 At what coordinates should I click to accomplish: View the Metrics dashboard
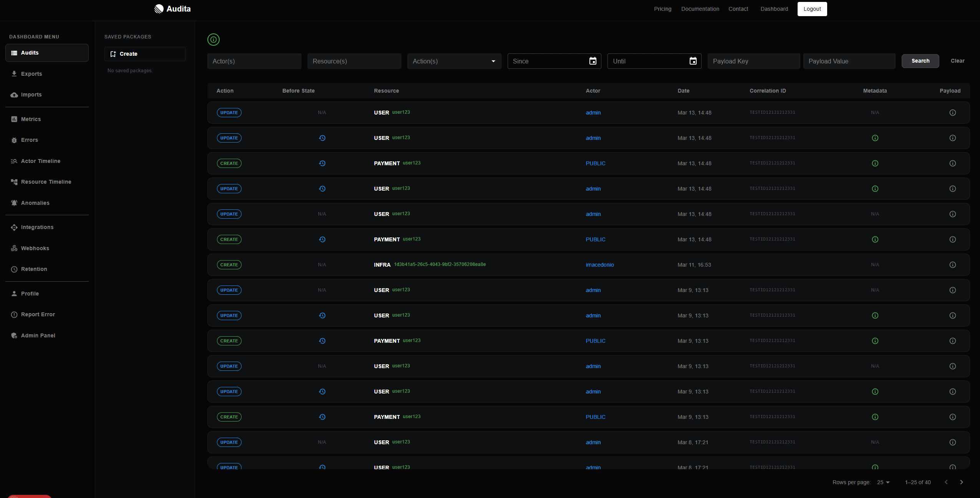pos(31,119)
